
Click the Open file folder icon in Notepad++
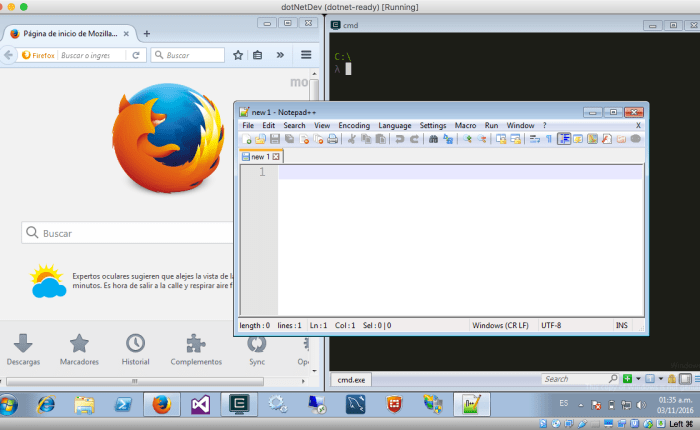pos(261,139)
